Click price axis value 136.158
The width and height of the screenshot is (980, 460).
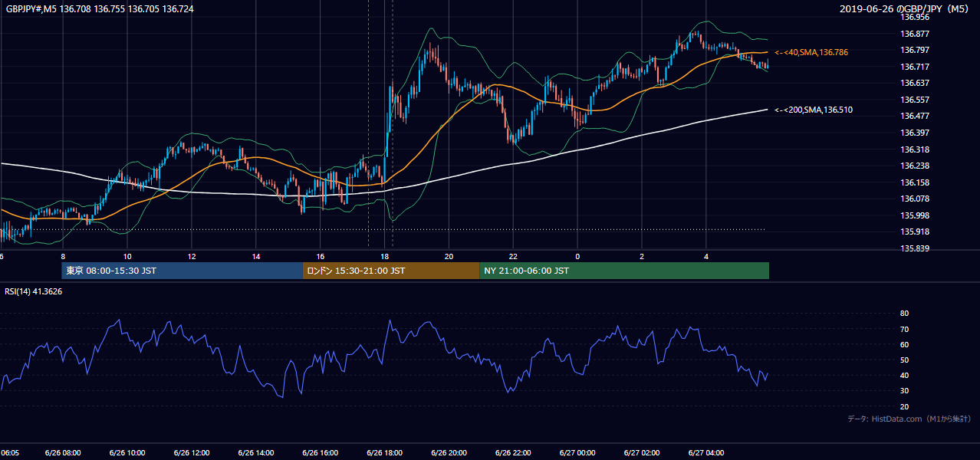(915, 182)
